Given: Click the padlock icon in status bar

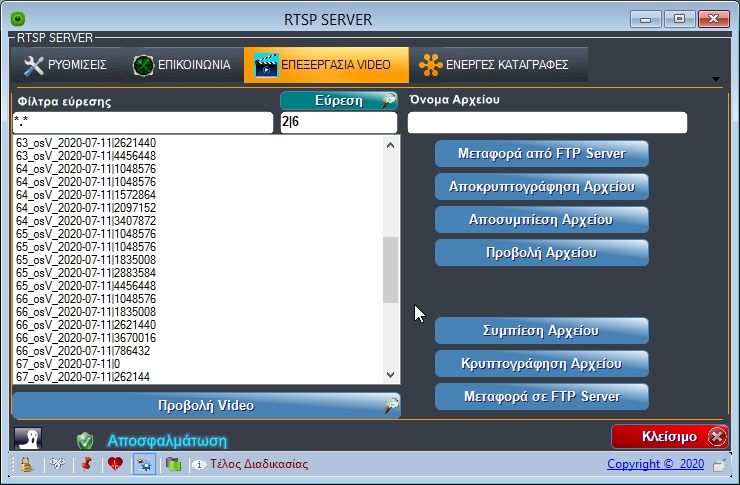Looking at the screenshot, I should pyautogui.click(x=25, y=464).
